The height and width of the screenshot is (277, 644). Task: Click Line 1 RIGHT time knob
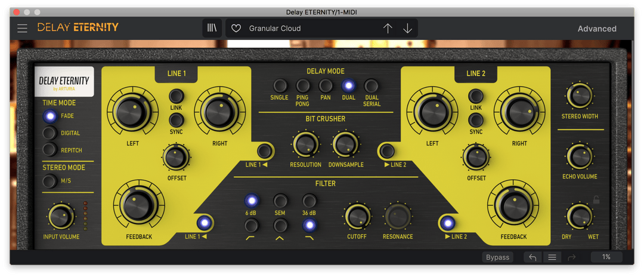[x=219, y=112]
